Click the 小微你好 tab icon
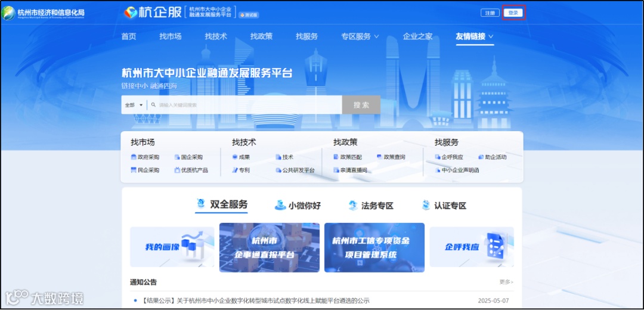Viewport: 644px width, 310px height. (x=280, y=205)
